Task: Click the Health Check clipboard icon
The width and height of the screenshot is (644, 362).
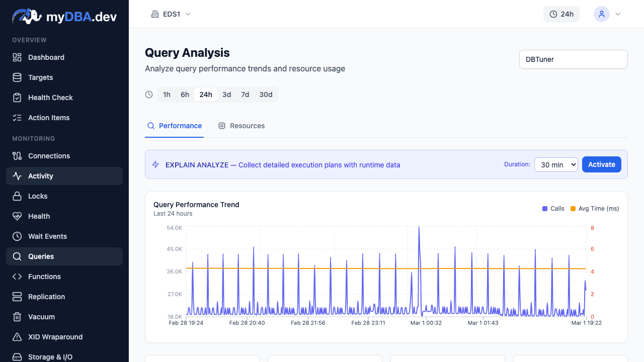Action: point(17,98)
